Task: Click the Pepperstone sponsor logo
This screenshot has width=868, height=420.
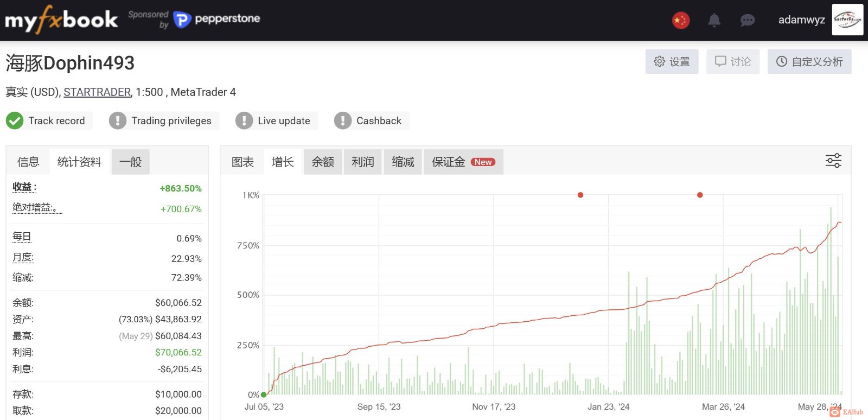Action: [x=217, y=20]
